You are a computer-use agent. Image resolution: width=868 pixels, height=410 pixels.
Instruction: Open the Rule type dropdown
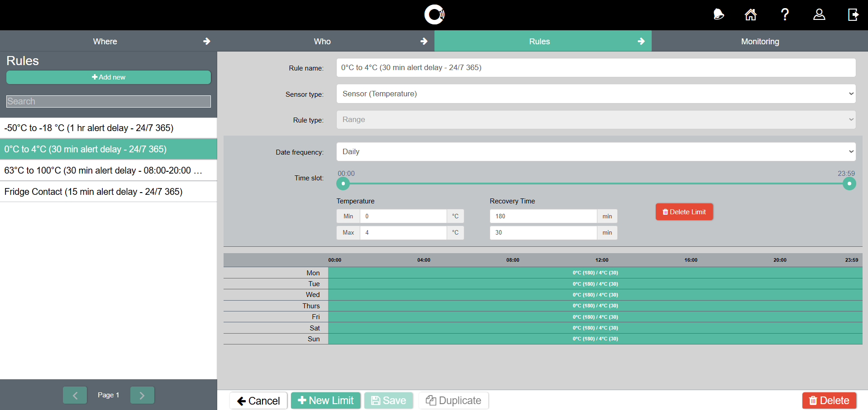pos(596,120)
